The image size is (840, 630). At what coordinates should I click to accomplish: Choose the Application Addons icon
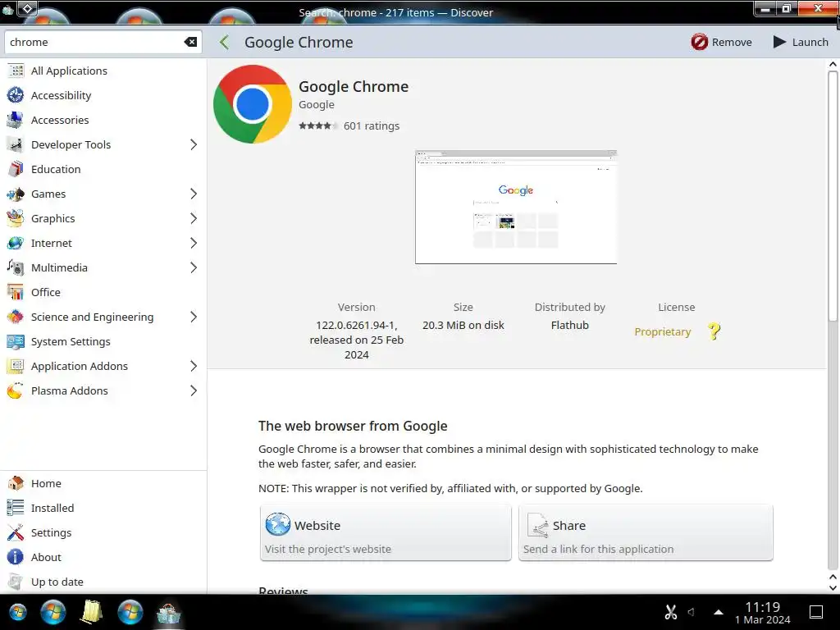(16, 367)
